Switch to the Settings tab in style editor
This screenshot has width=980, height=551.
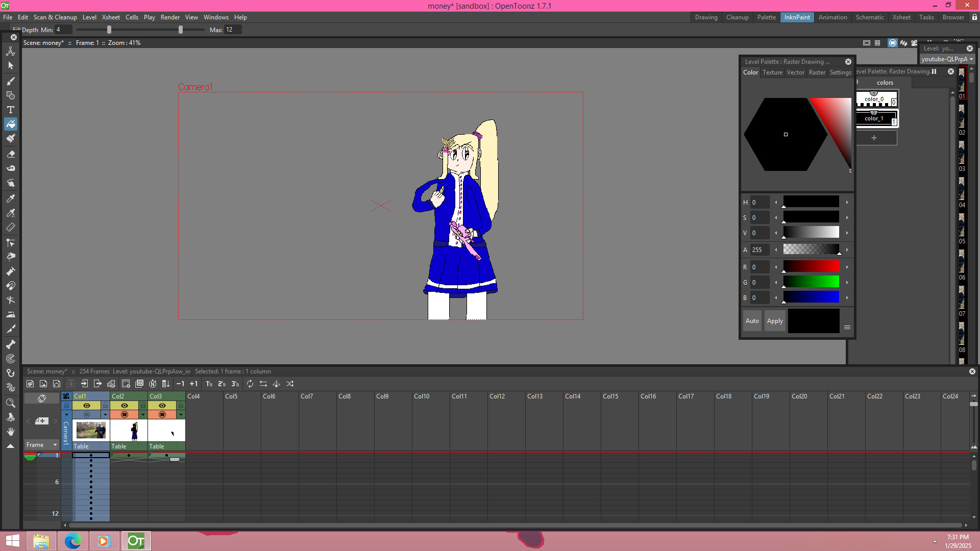click(840, 72)
